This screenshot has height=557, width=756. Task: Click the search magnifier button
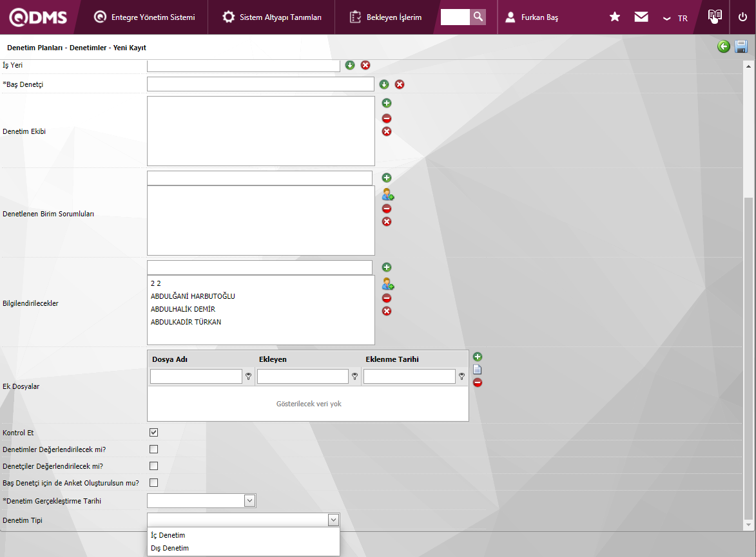pos(478,17)
